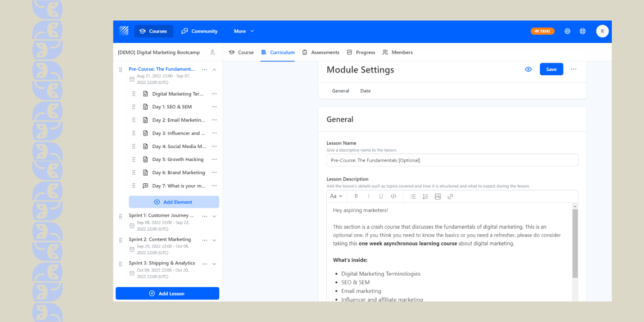The image size is (644, 322).
Task: Switch to the Curriculum tab
Action: (278, 52)
